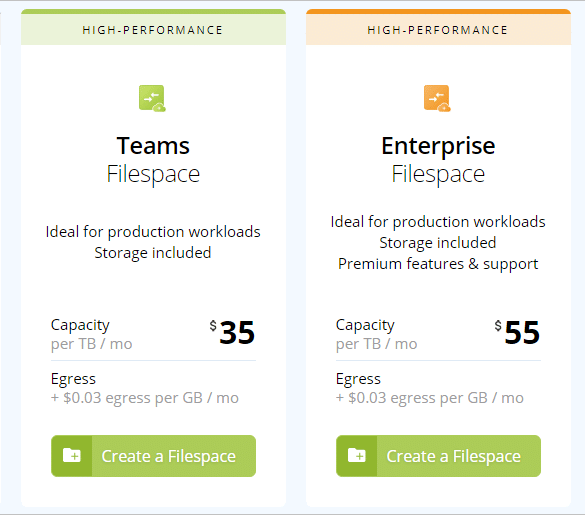Click the green Teams Filespace transfer icon
The width and height of the screenshot is (585, 515).
point(152,99)
